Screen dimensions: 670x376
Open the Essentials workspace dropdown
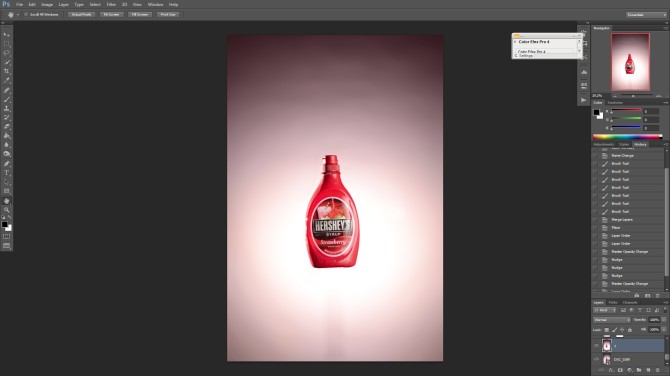click(646, 15)
